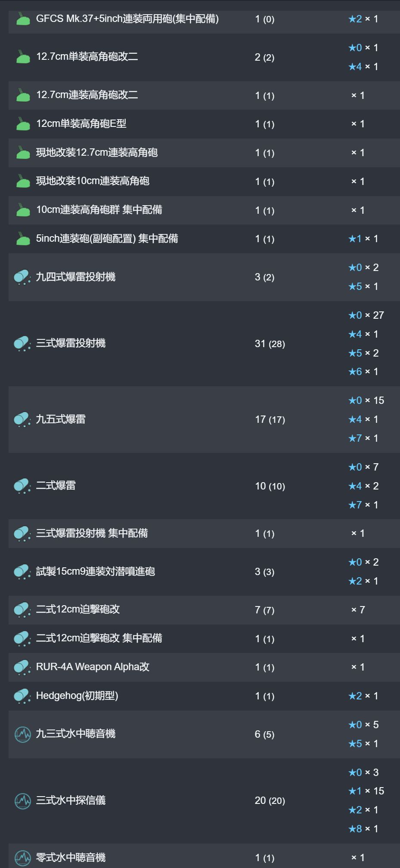Click the green icon for GFCS Mk.37+5inch連装両用砲
400x868 pixels.
point(23,19)
